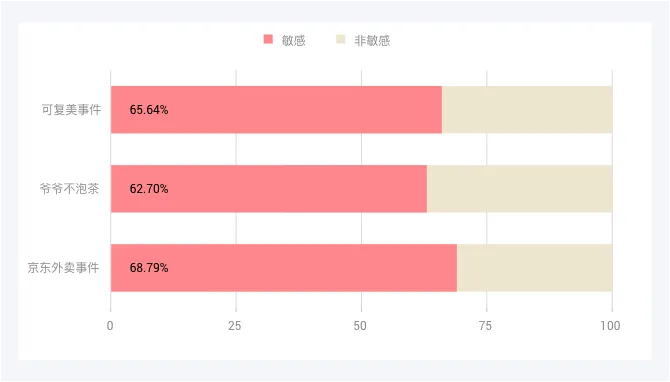Screen dimensions: 670x382
Task: Click the 0 tick on x-axis
Action: [x=110, y=326]
